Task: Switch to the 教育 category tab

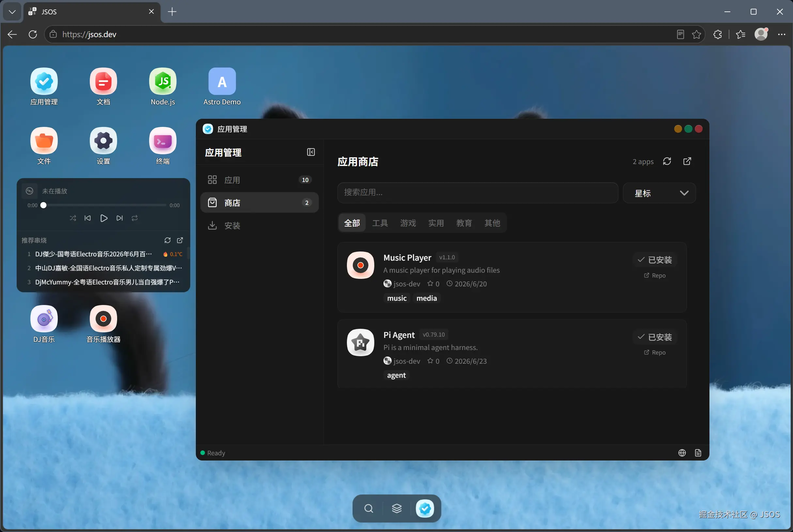Action: pos(464,223)
